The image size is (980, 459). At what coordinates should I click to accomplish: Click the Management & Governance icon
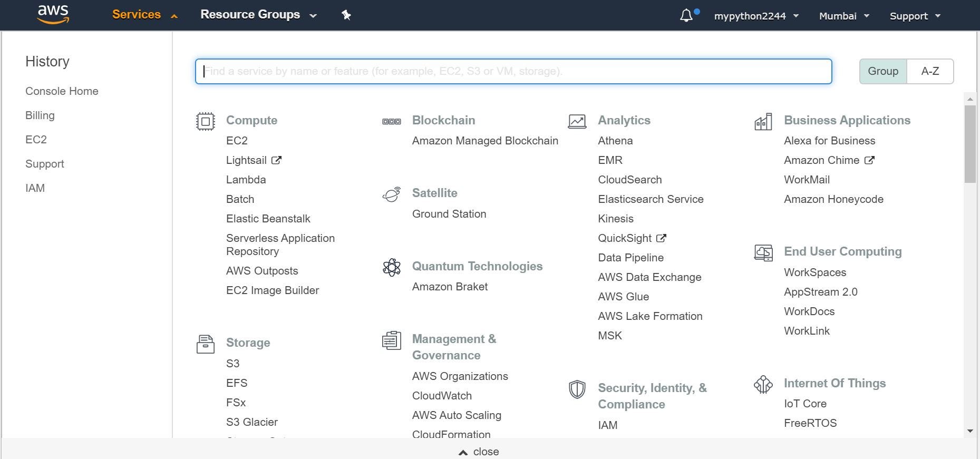coord(392,340)
